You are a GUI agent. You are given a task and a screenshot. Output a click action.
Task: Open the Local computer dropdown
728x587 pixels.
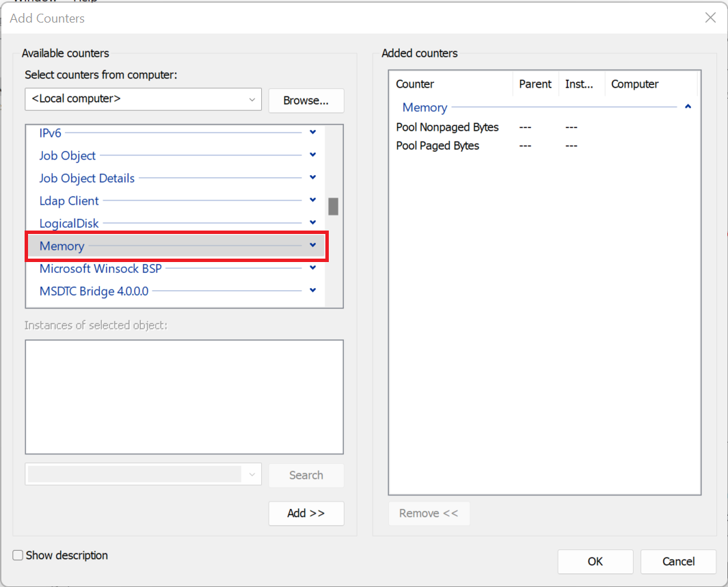252,99
